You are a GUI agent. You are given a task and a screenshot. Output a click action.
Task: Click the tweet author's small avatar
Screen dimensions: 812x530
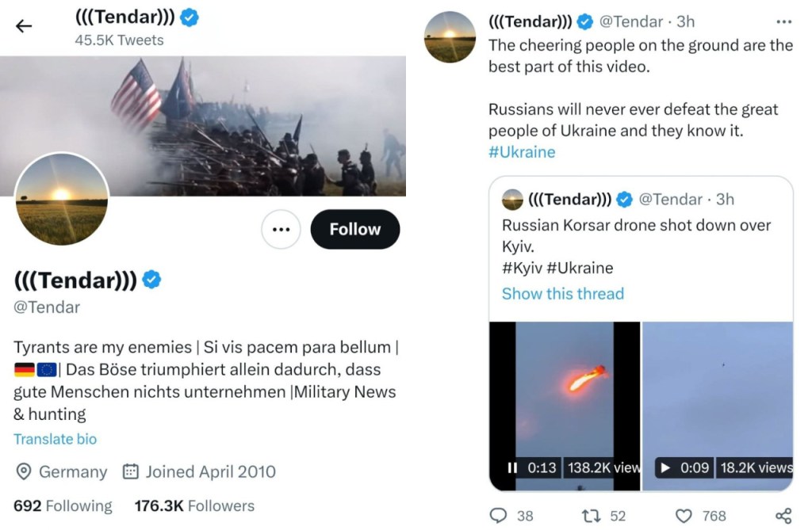point(450,36)
